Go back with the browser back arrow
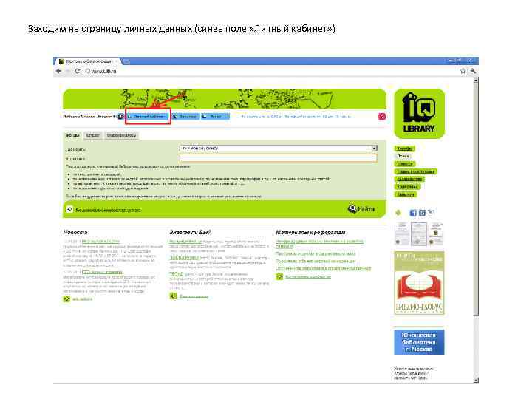 [x=58, y=71]
